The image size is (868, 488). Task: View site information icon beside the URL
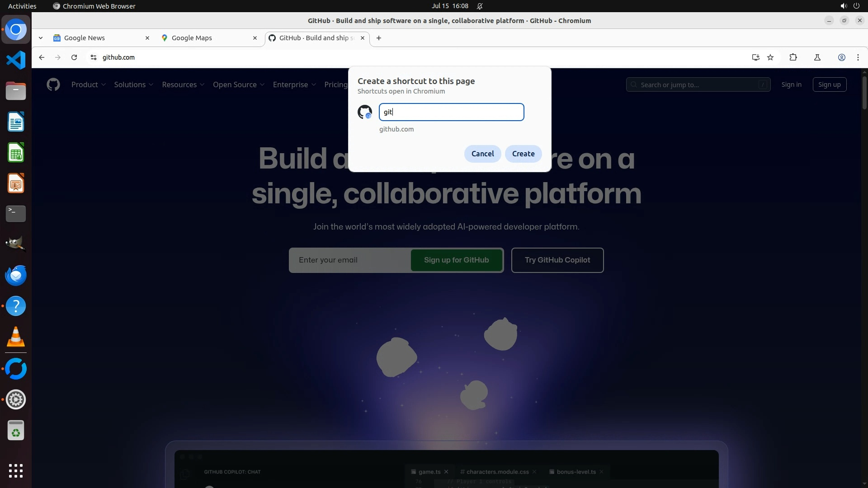coord(94,57)
